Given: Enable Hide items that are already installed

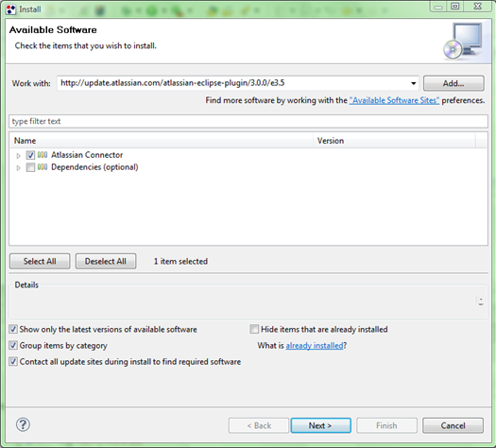Looking at the screenshot, I should pos(254,329).
